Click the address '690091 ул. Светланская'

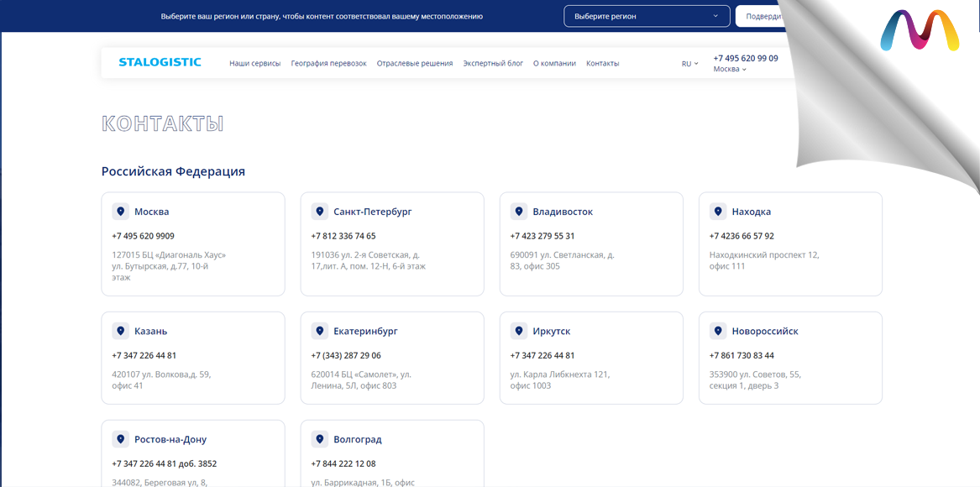point(563,260)
